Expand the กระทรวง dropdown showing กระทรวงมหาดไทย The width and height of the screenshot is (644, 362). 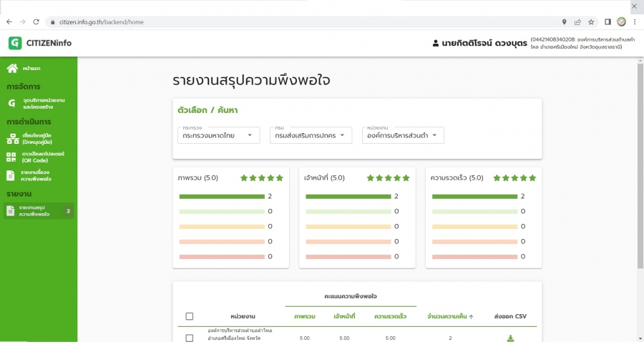[x=219, y=135]
